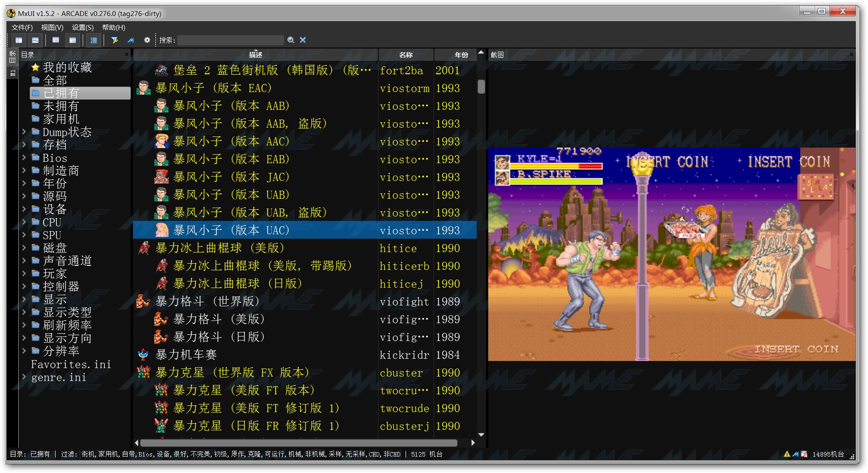Sort by the 名称 column header
Viewport: 868px width, 473px height.
[406, 55]
